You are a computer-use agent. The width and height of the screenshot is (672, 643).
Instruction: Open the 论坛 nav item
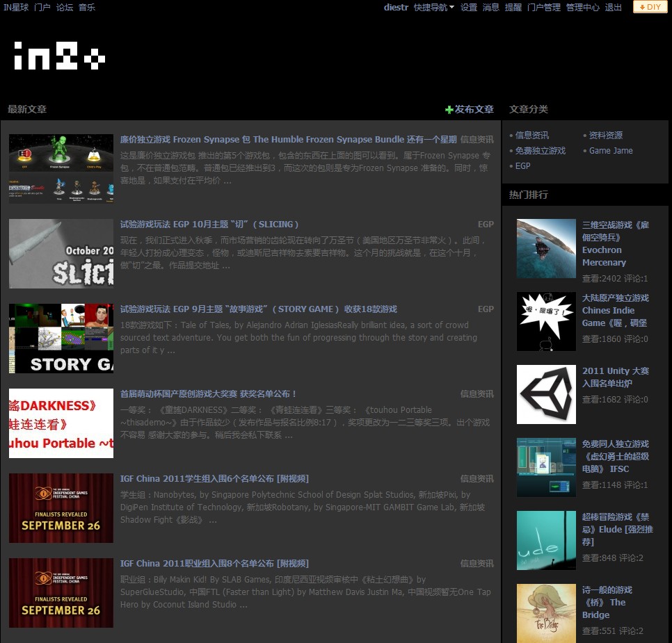pos(65,7)
